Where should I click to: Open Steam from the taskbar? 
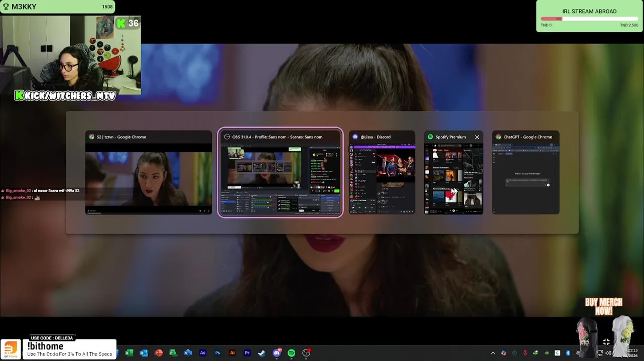[x=262, y=353]
